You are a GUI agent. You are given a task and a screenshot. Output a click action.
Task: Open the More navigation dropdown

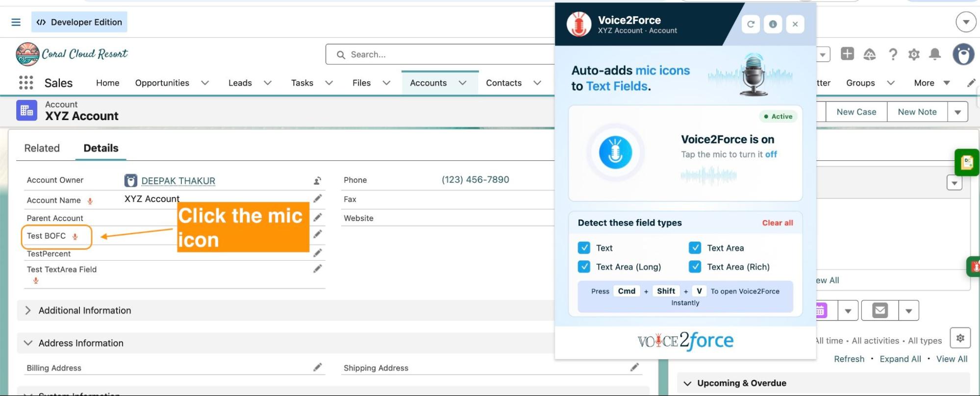tap(931, 83)
